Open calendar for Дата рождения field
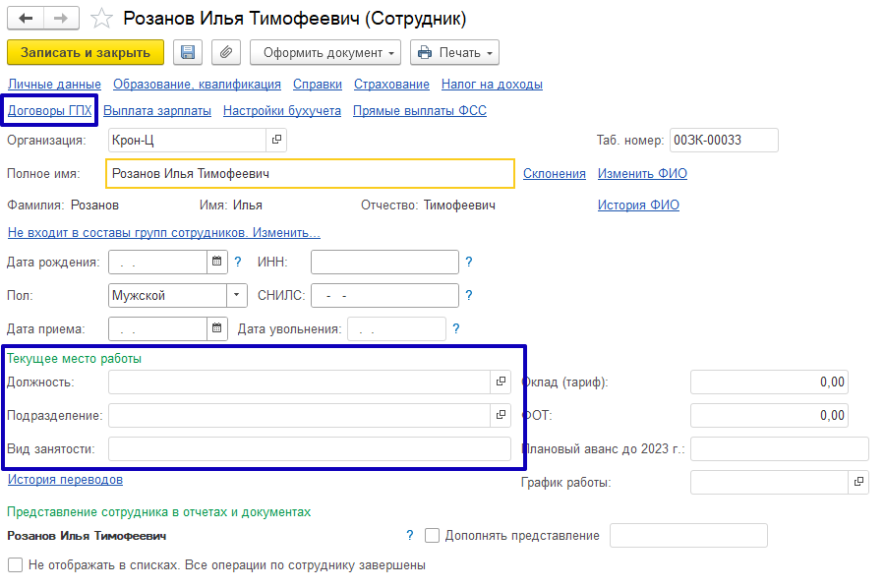This screenshot has height=588, width=885. 216,263
